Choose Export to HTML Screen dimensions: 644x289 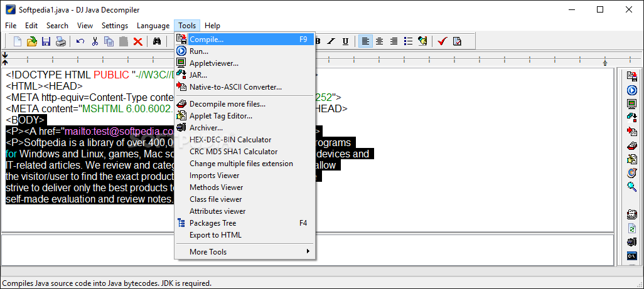245,235
